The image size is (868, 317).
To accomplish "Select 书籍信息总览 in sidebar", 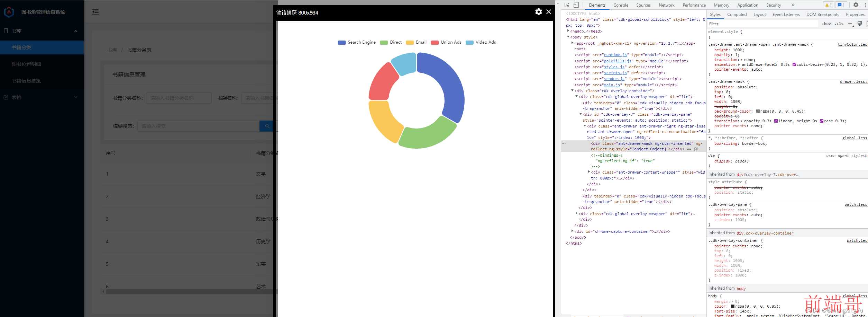I will pos(42,81).
